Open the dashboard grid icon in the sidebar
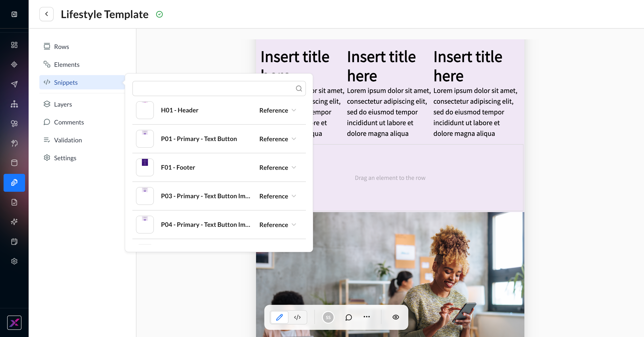Screen dimensions: 644x337 pyautogui.click(x=14, y=45)
